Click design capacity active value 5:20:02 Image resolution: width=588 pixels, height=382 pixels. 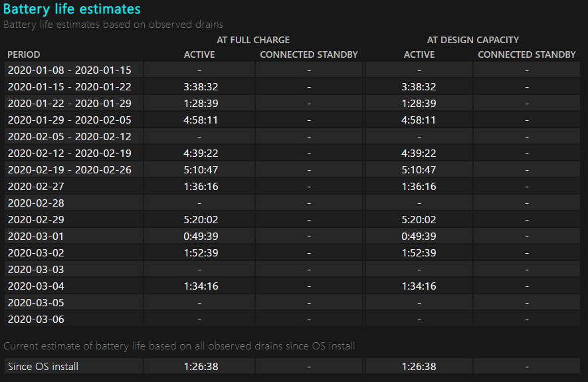[419, 219]
